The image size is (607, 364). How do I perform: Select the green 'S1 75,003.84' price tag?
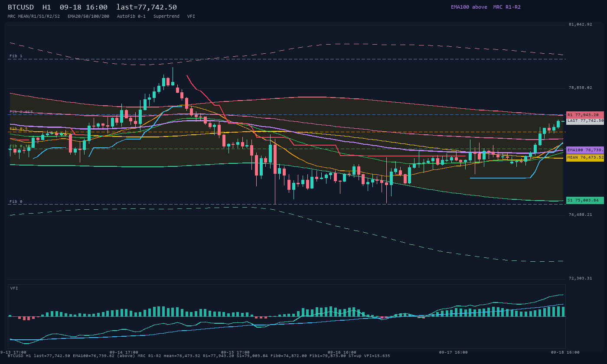pyautogui.click(x=585, y=200)
